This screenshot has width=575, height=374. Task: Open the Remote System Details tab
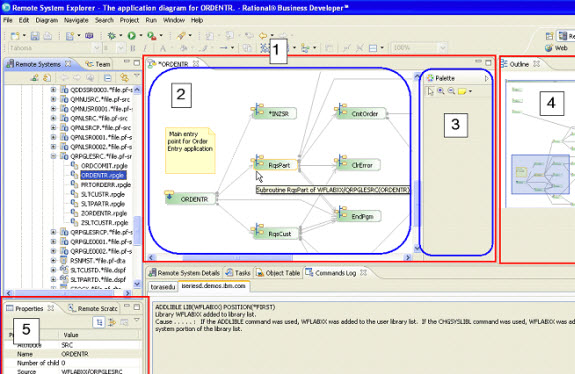click(x=184, y=273)
